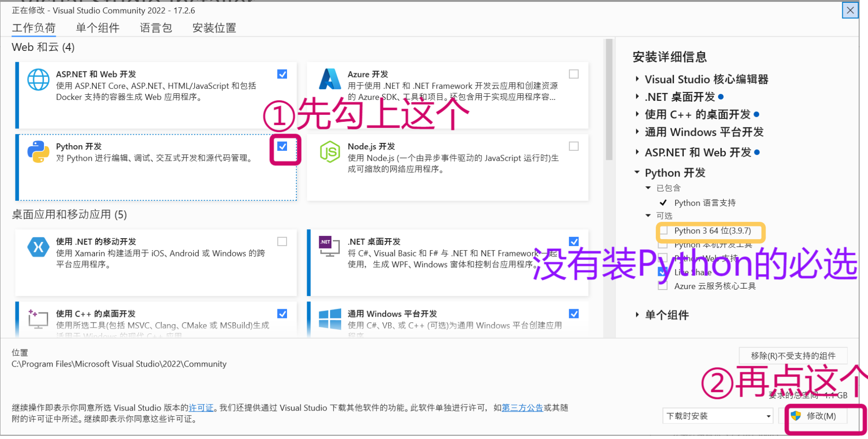Click the Xamarin 移动开发 icon
Screen dimensions: 868x439
38,247
